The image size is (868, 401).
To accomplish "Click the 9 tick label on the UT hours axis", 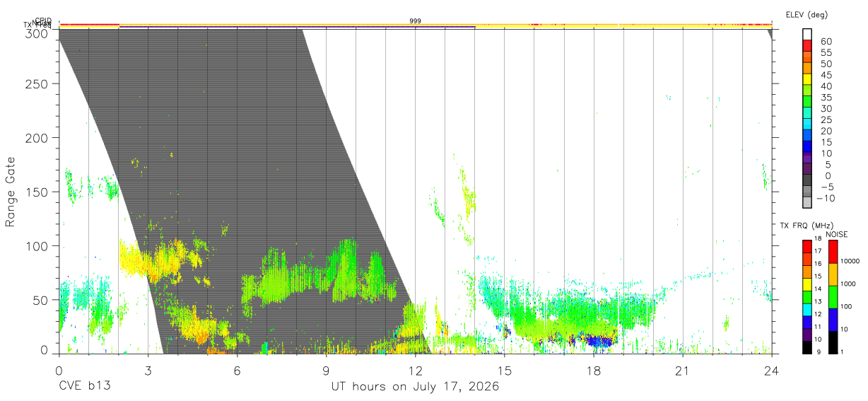I will click(326, 370).
